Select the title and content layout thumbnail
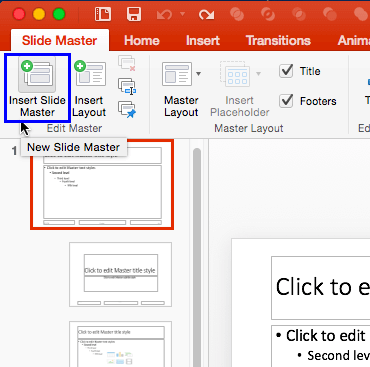The height and width of the screenshot is (367, 370). tap(121, 344)
